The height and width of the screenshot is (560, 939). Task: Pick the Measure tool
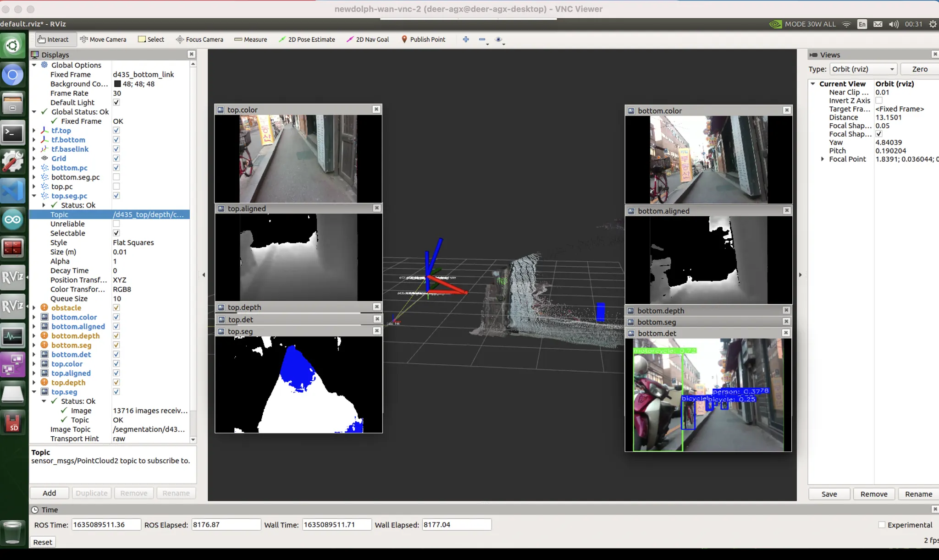point(250,39)
